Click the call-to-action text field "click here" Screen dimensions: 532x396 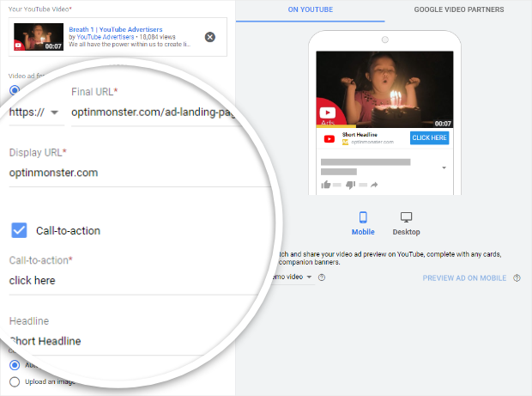click(x=132, y=281)
